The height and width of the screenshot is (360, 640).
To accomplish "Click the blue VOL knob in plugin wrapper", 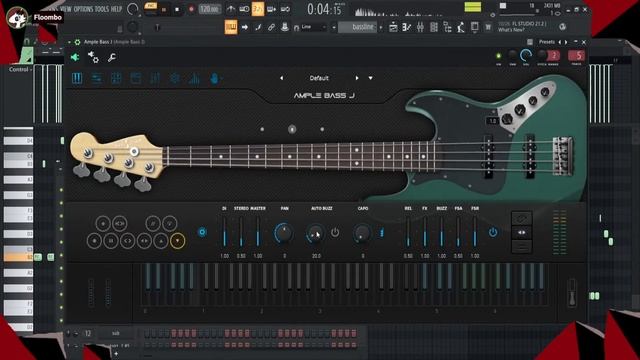I will (x=526, y=55).
